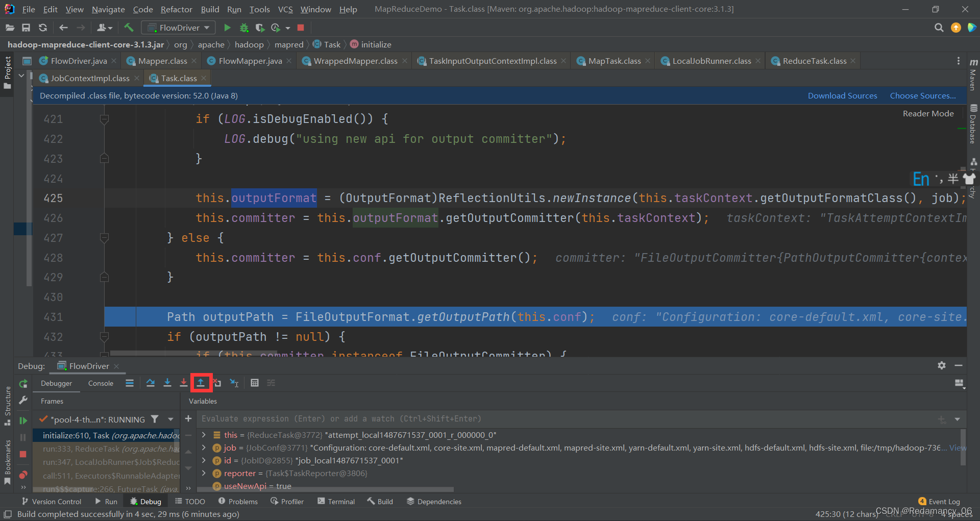The width and height of the screenshot is (980, 521).
Task: Build project hammer icon
Action: (129, 28)
